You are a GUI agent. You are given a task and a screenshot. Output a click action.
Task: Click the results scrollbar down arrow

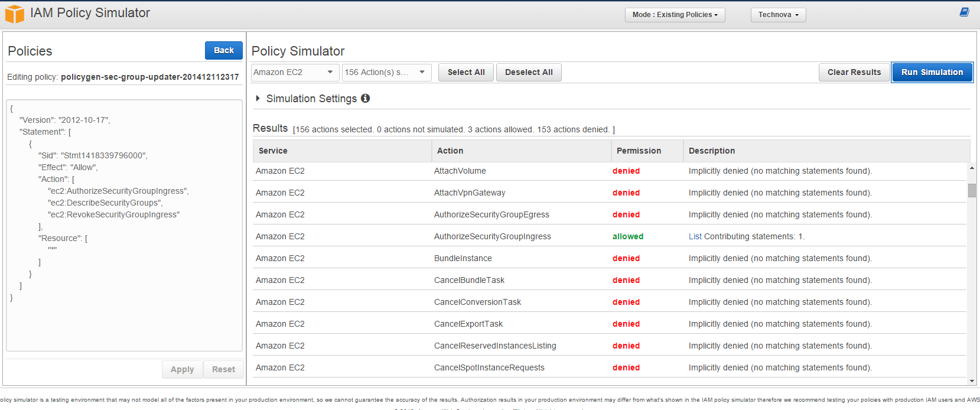[x=972, y=381]
